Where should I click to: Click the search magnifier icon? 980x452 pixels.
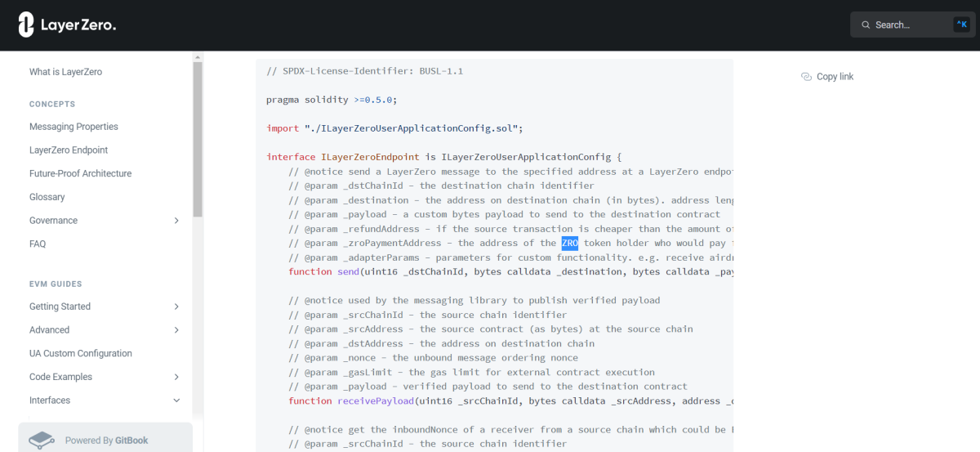pos(866,25)
